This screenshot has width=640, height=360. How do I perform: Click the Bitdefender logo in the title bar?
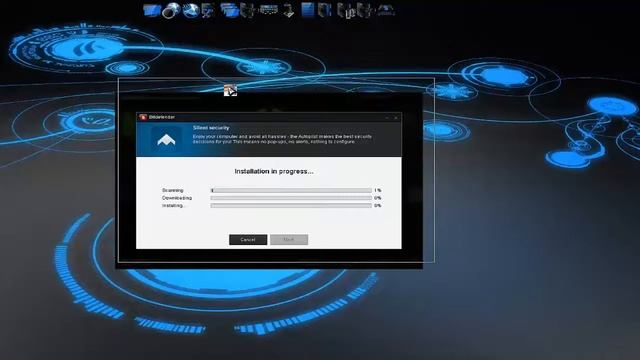pos(143,117)
